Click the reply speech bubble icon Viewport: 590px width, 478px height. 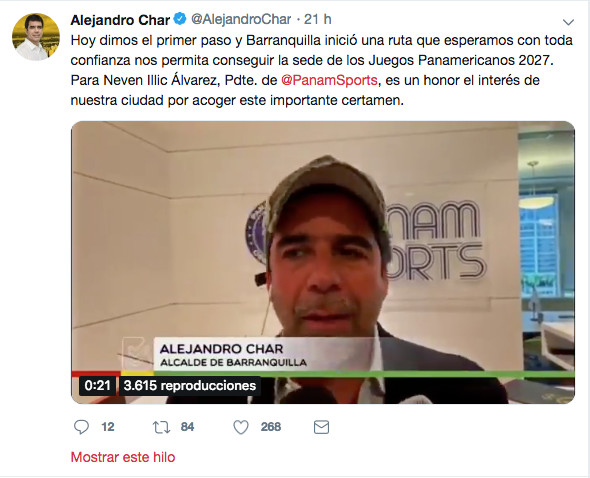[x=81, y=427]
